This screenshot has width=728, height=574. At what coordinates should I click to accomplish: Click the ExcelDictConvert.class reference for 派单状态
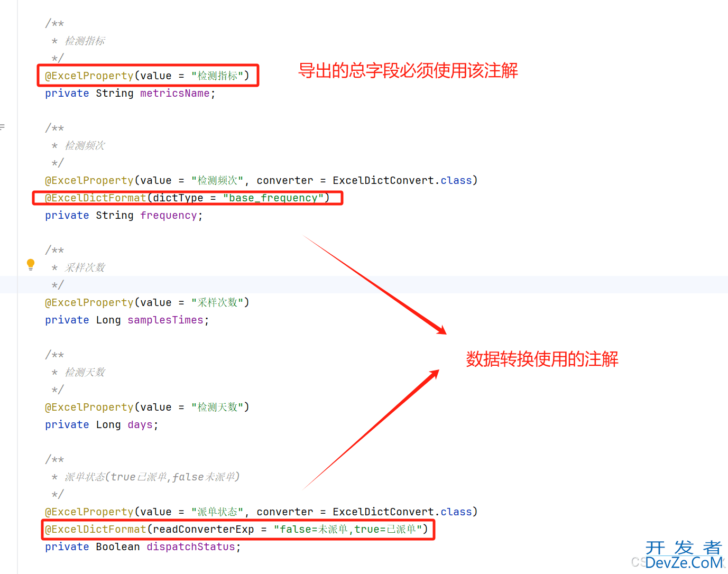[x=402, y=512]
